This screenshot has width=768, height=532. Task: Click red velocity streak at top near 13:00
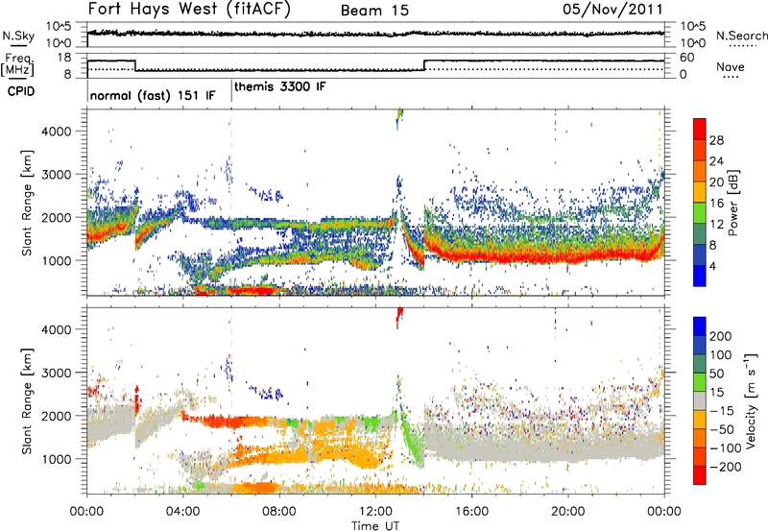tap(399, 316)
